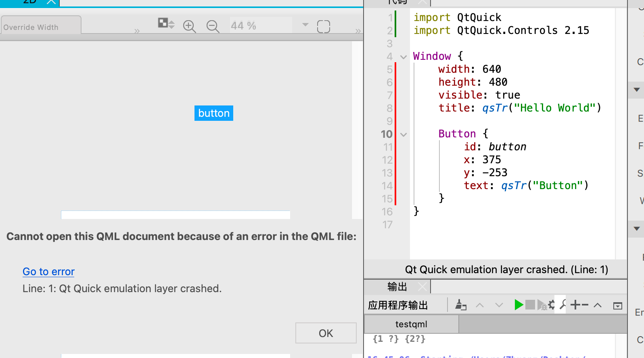Open the canvas background color selector
Viewport: 644px width, 358px height.
[x=166, y=23]
